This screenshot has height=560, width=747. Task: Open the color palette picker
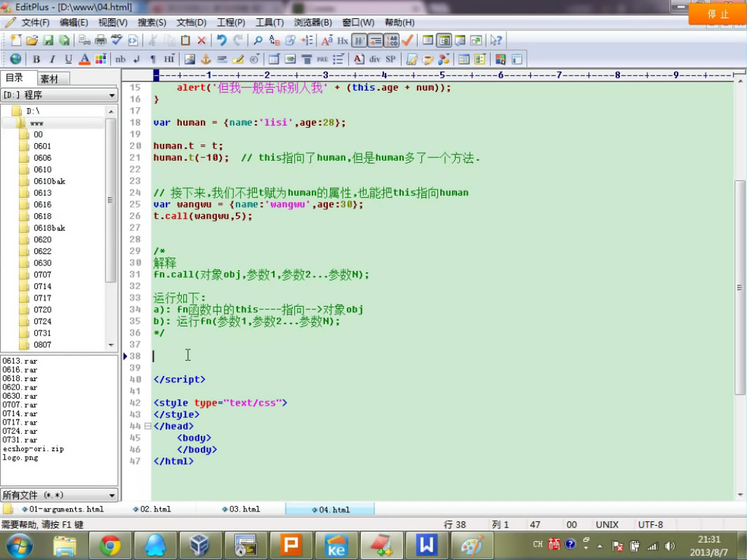click(x=100, y=59)
